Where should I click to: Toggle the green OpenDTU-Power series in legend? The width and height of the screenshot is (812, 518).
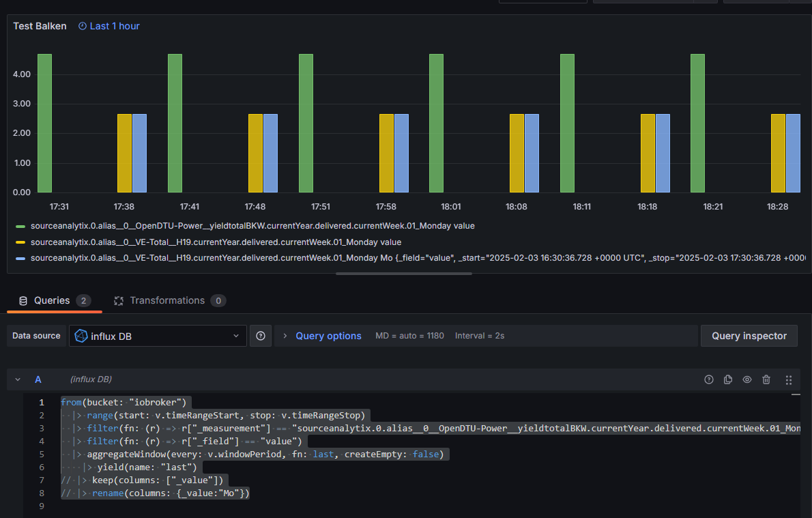coord(252,226)
